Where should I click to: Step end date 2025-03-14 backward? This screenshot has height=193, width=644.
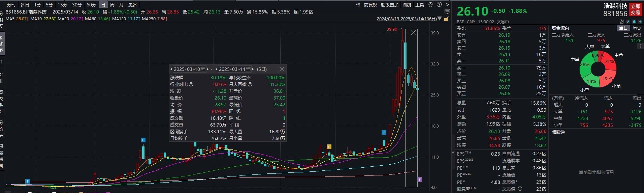217,69
